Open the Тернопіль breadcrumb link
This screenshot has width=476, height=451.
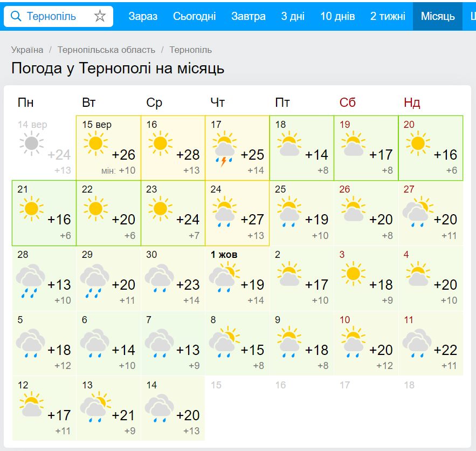pos(191,50)
